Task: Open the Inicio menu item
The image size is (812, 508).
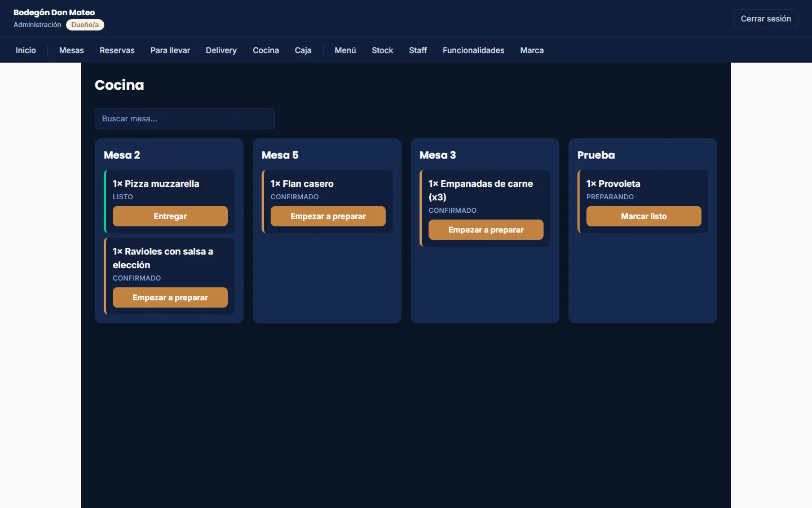Action: click(26, 50)
